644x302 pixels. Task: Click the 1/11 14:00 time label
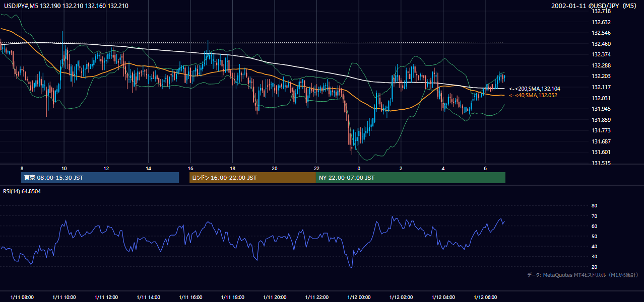point(148,297)
